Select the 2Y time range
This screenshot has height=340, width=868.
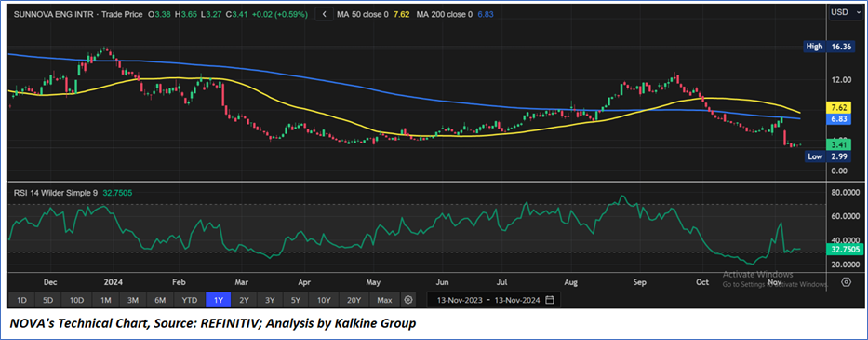pyautogui.click(x=244, y=300)
